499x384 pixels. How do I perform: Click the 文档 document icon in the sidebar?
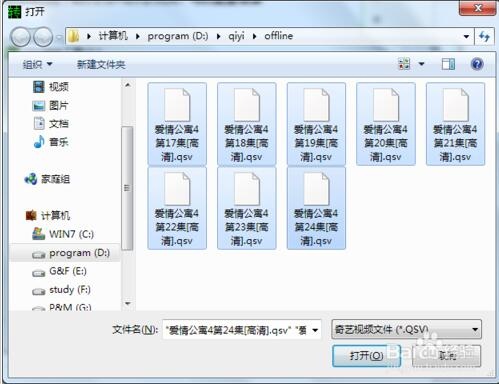[39, 124]
